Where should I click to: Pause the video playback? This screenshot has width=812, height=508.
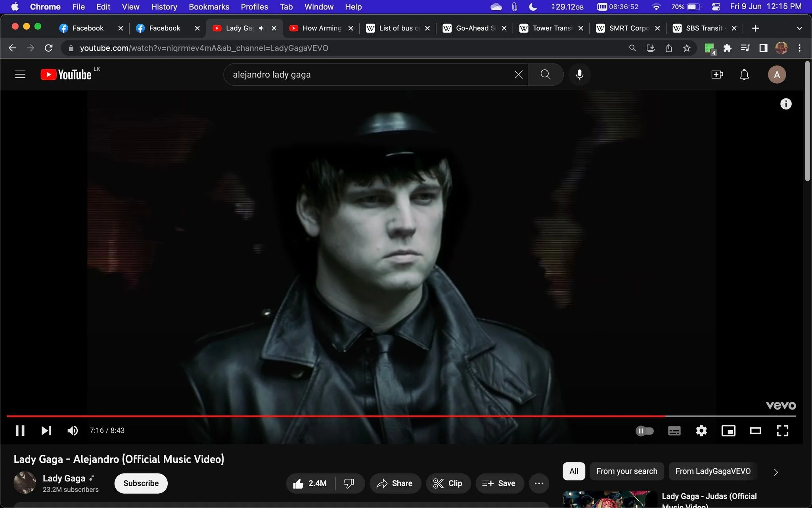pyautogui.click(x=20, y=431)
